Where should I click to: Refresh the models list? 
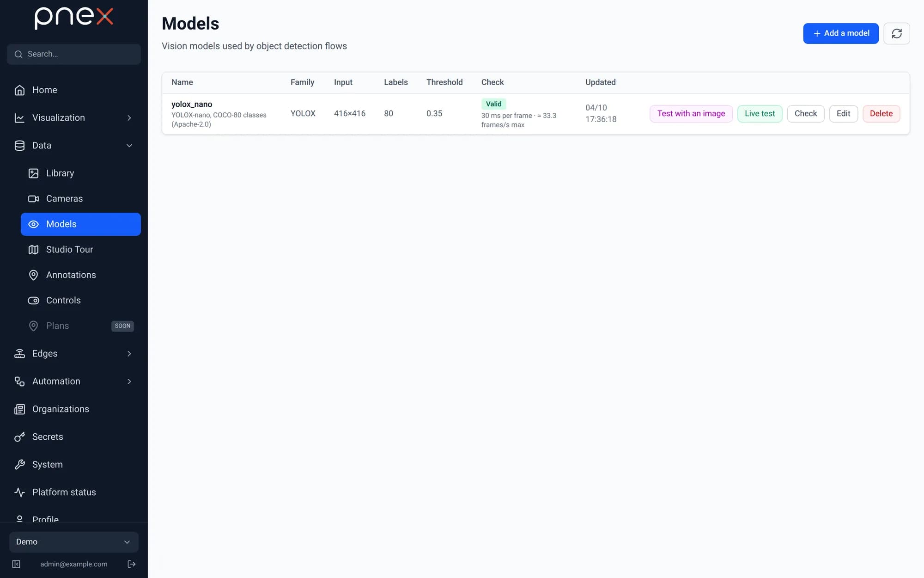tap(897, 33)
